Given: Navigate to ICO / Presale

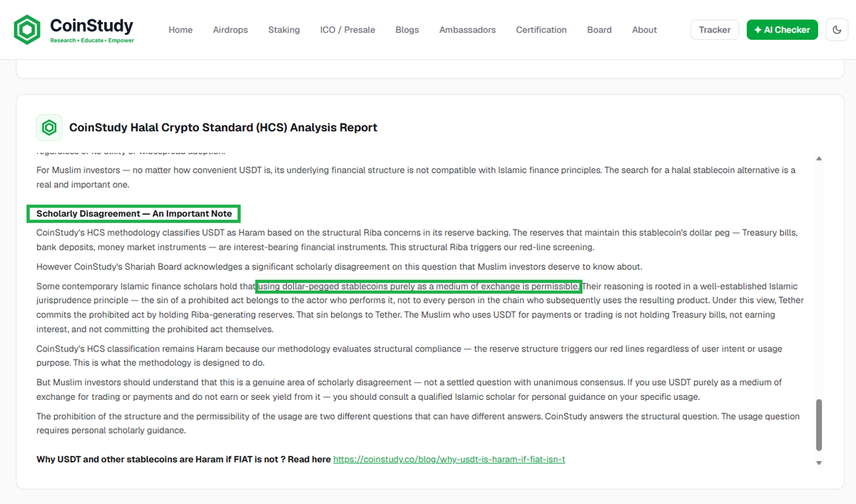Looking at the screenshot, I should [x=347, y=30].
